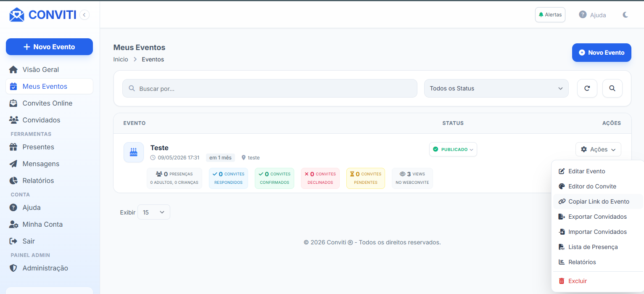Open Mensagens in the sidebar
644x294 pixels.
[41, 164]
